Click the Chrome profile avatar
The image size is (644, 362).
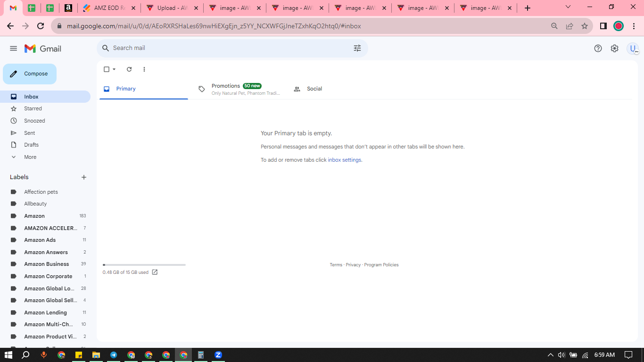(619, 26)
